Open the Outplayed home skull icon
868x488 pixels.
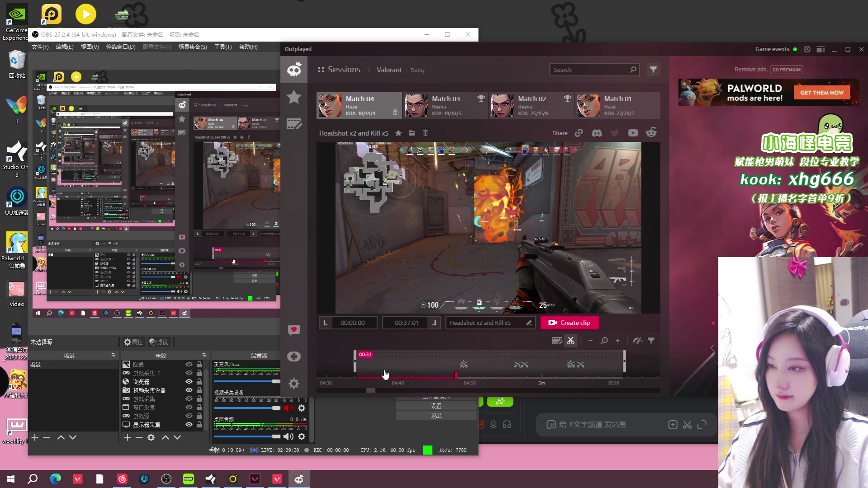pos(294,70)
